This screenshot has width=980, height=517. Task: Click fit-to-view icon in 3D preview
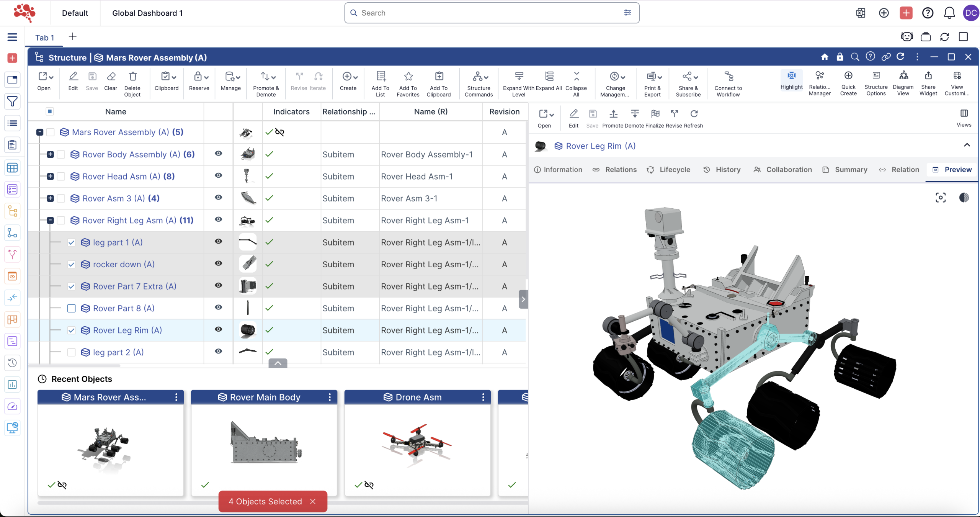coord(941,198)
